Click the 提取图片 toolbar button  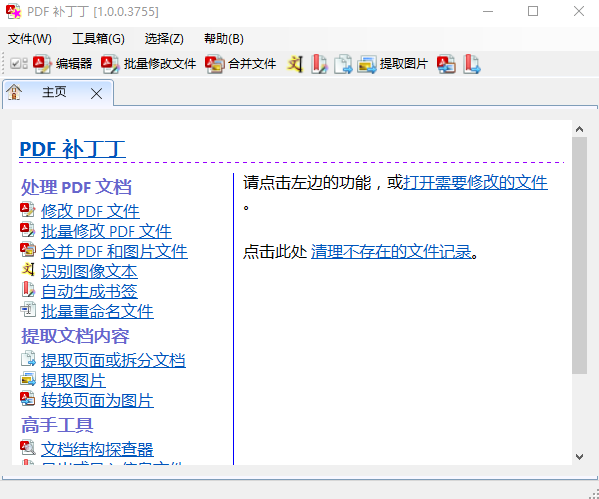392,63
